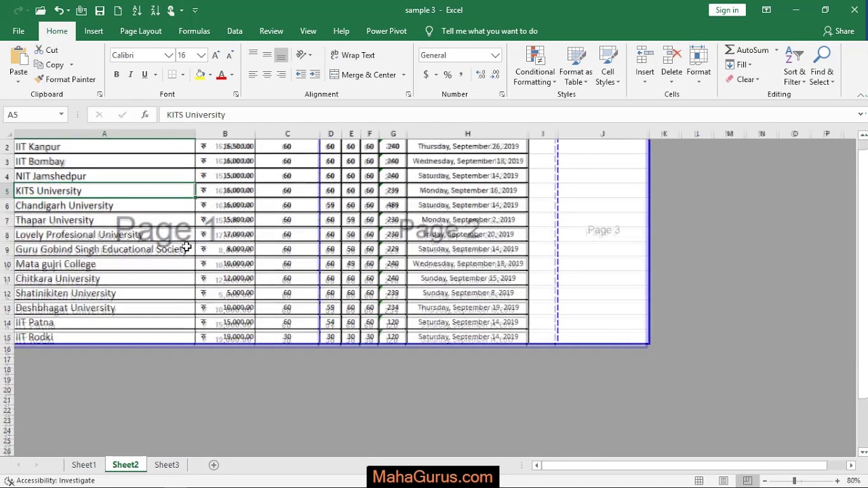
Task: Click the accounting number format dollar icon
Action: [x=426, y=75]
